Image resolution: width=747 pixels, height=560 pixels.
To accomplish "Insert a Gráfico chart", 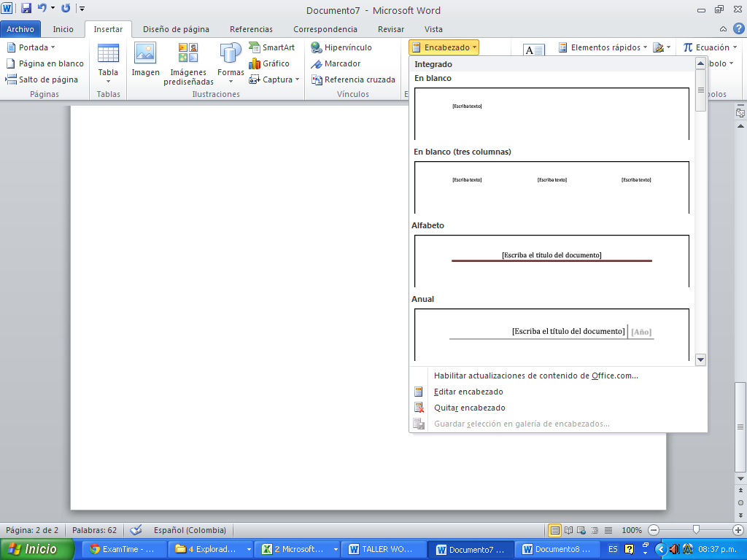I will pos(269,63).
